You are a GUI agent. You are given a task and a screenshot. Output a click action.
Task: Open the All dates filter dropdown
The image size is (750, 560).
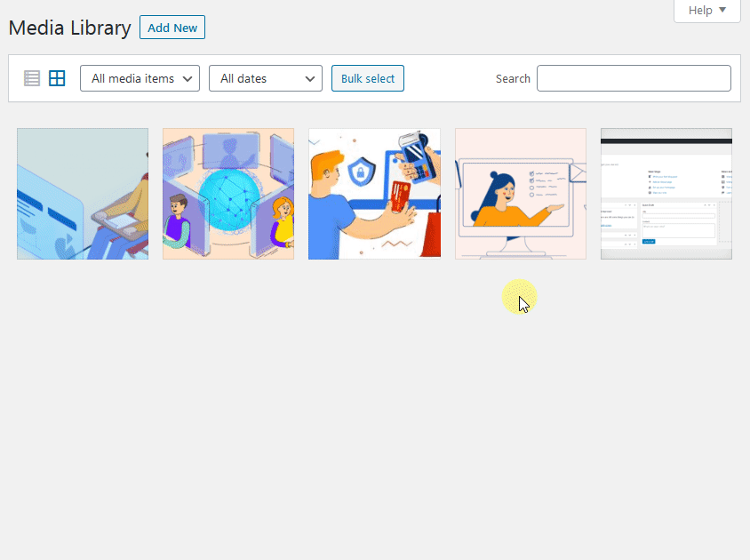pyautogui.click(x=266, y=78)
